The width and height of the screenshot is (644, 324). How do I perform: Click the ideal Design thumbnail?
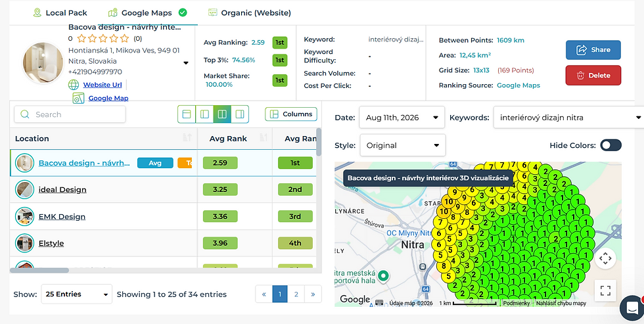(25, 190)
